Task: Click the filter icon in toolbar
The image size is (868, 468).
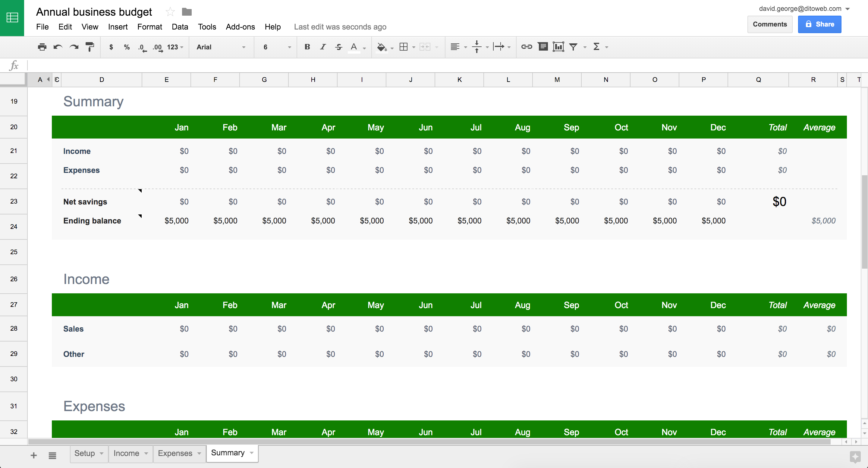Action: [574, 47]
